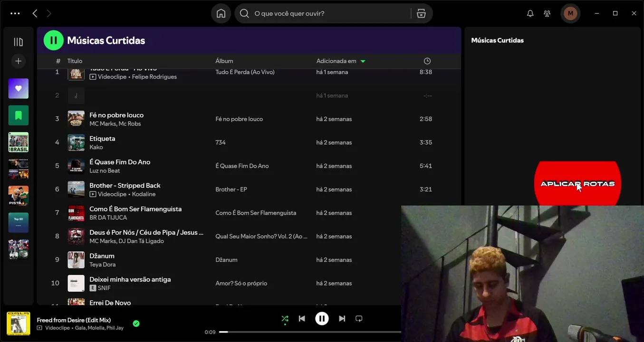Sort by the duration clock icon
644x342 pixels.
427,61
